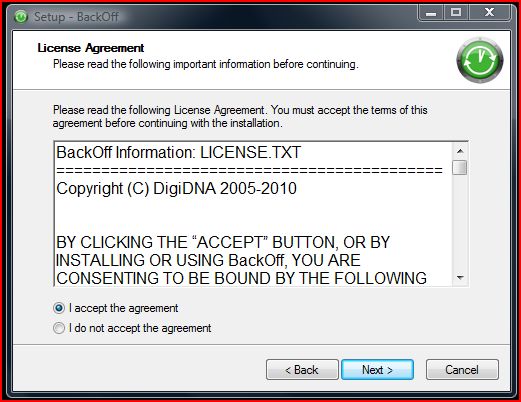This screenshot has width=521, height=402.
Task: Click the 'I accept the agreement' label text
Action: pos(123,308)
